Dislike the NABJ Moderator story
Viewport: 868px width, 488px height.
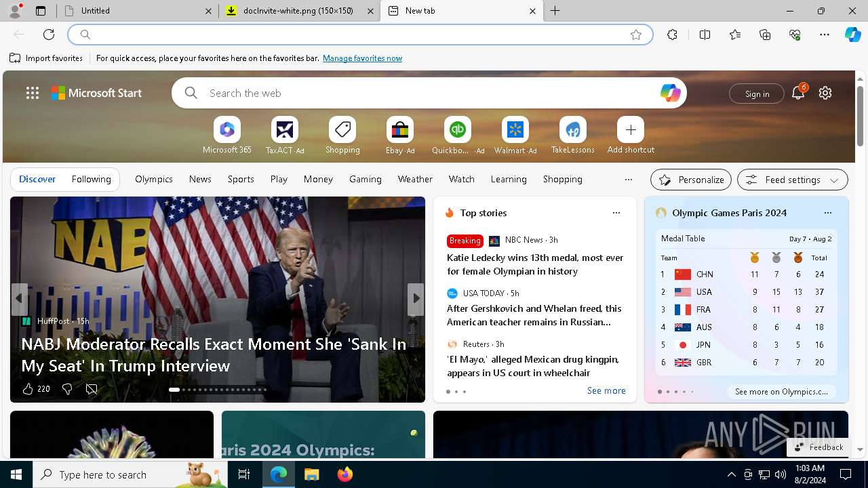click(67, 389)
